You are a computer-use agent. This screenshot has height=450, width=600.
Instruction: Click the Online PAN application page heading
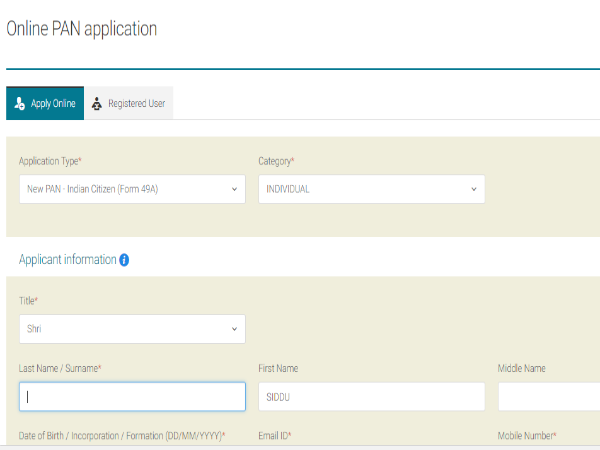coord(82,28)
